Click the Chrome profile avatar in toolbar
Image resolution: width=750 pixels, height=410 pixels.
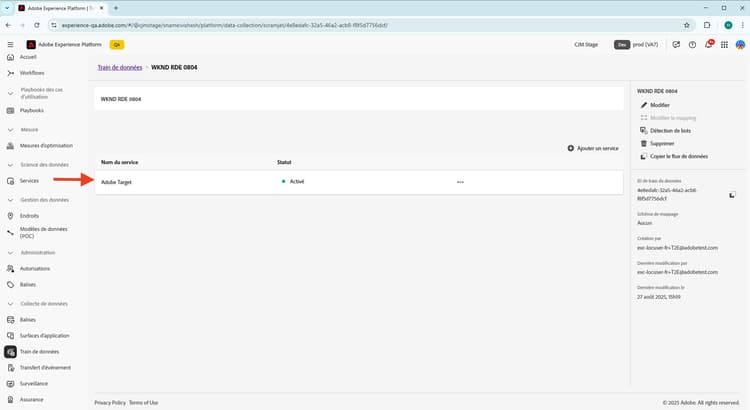728,25
